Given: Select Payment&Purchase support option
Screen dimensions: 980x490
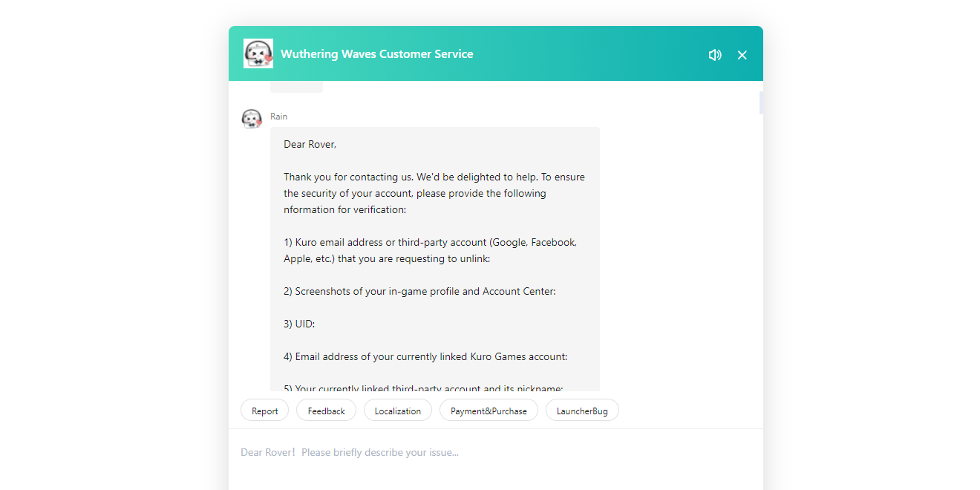Looking at the screenshot, I should 489,410.
